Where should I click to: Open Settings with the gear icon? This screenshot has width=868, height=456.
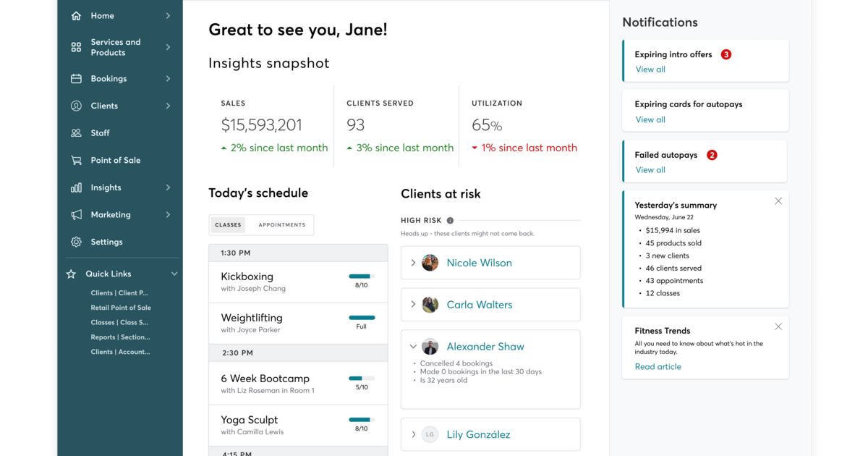(75, 241)
